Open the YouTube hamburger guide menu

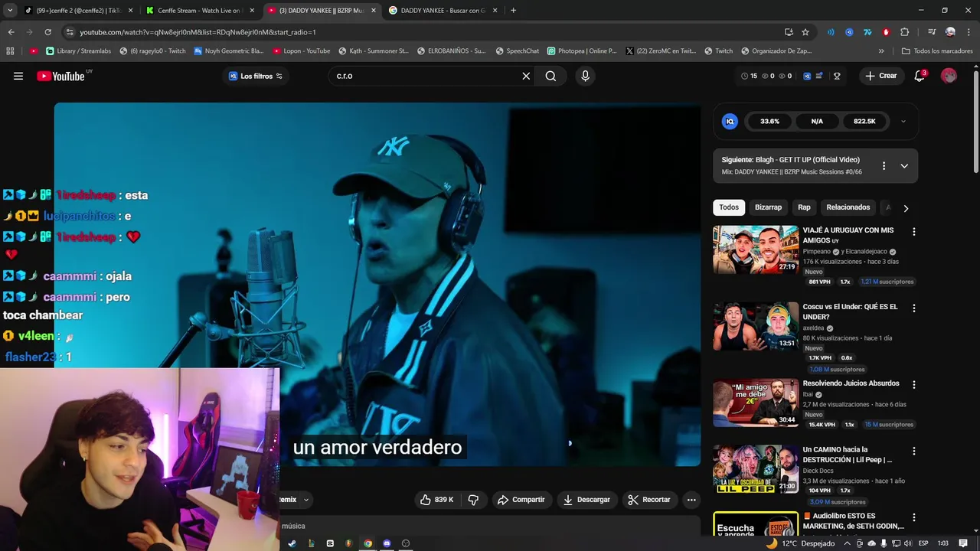(18, 76)
